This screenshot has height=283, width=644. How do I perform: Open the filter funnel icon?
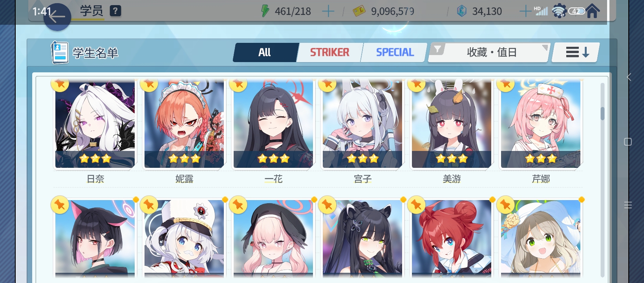point(437,50)
